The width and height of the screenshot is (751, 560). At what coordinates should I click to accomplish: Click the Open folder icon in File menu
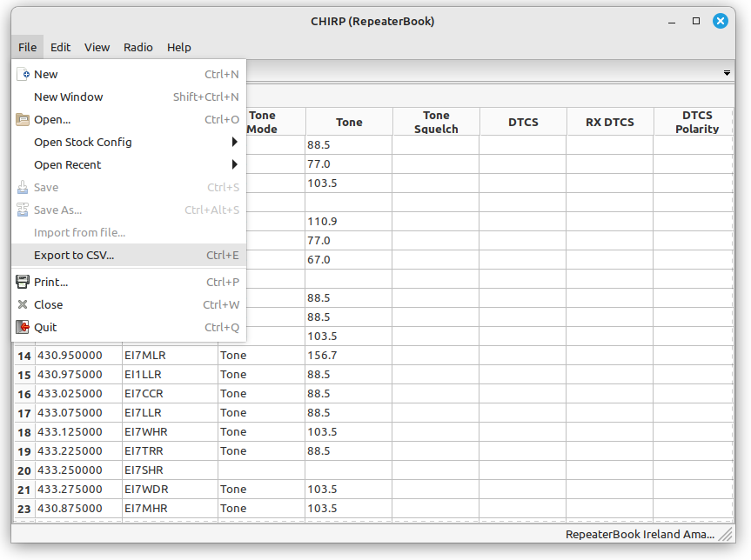coord(23,119)
